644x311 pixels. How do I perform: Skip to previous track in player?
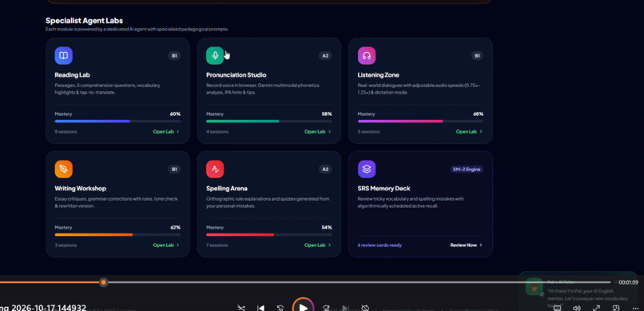(x=260, y=308)
